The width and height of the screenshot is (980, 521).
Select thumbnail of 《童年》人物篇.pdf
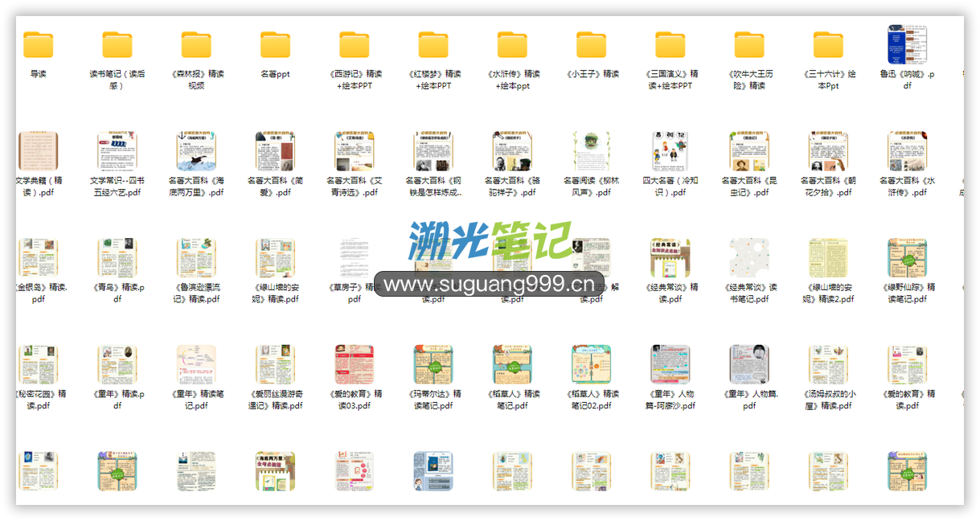[x=748, y=364]
